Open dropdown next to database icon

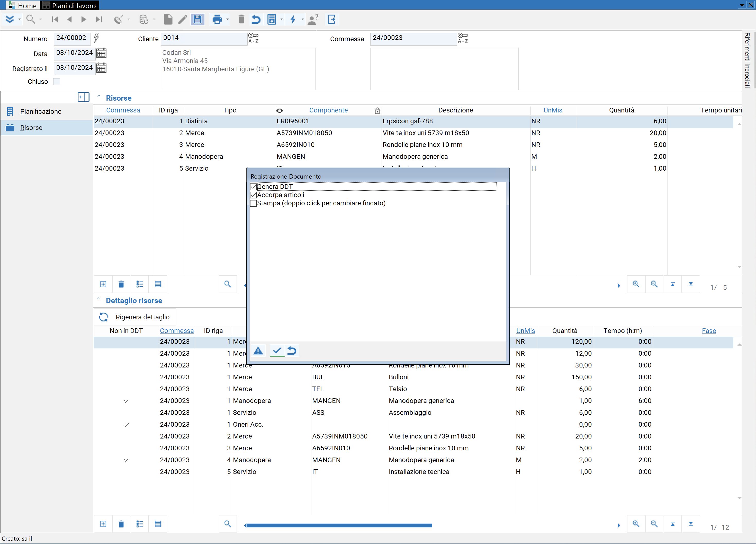pos(154,19)
